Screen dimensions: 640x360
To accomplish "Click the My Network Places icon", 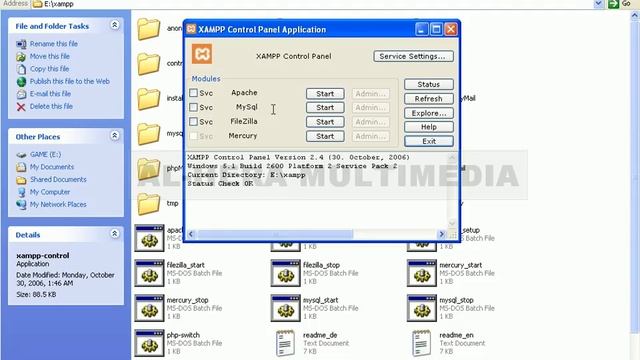I will coord(21,204).
